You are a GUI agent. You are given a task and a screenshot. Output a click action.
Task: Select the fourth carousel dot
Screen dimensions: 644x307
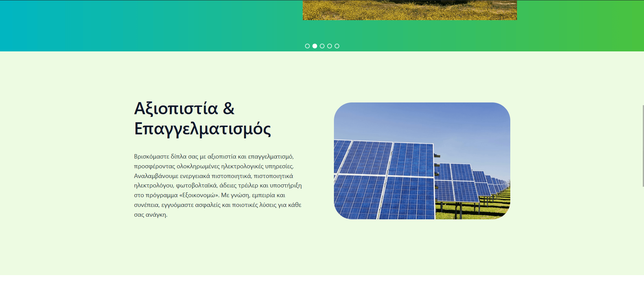tap(329, 46)
